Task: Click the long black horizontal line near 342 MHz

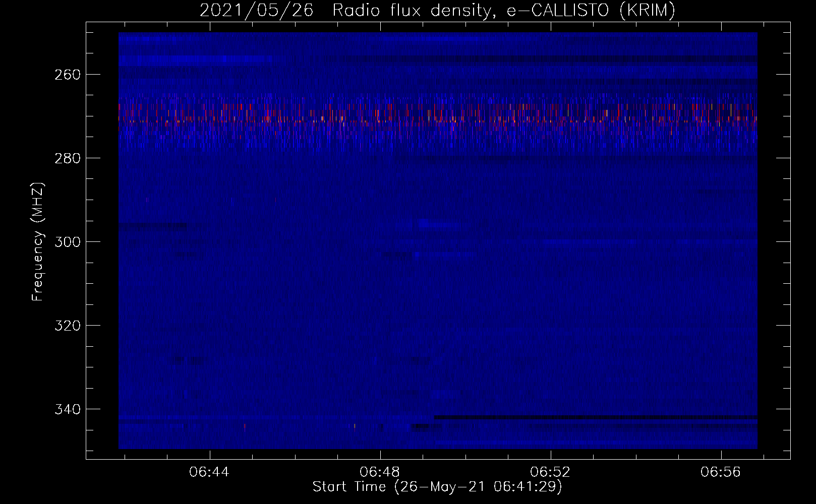Action: [596, 417]
